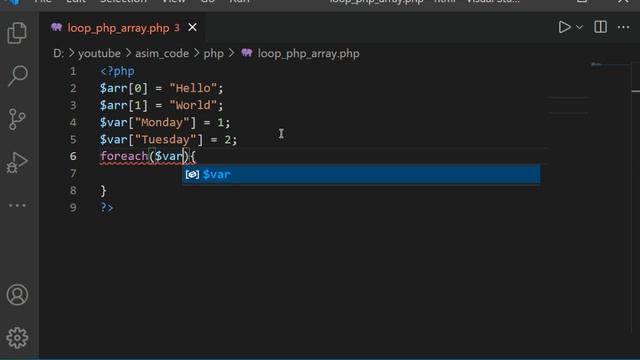Click line number 9 in gutter
The height and width of the screenshot is (360, 640).
coord(73,208)
